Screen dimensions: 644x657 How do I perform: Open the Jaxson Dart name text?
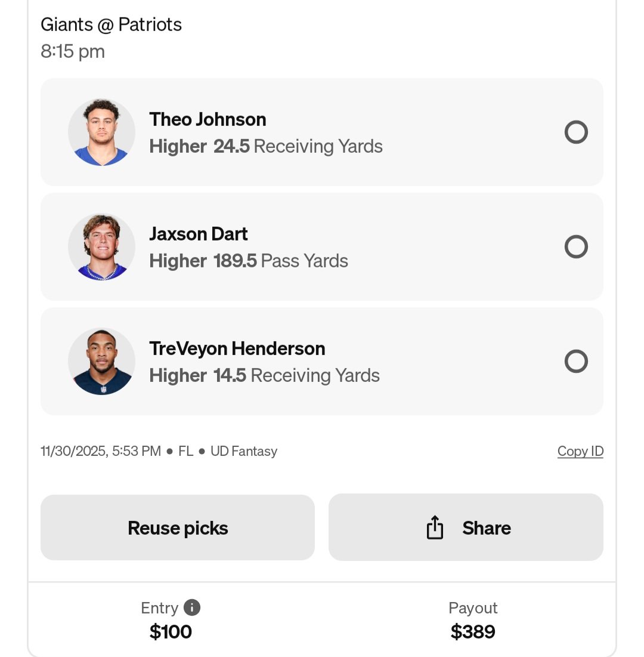coord(199,234)
